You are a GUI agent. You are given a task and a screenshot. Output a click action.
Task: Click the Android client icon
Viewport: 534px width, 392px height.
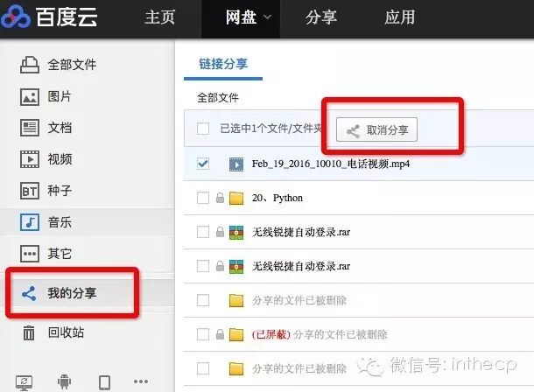[x=65, y=381]
